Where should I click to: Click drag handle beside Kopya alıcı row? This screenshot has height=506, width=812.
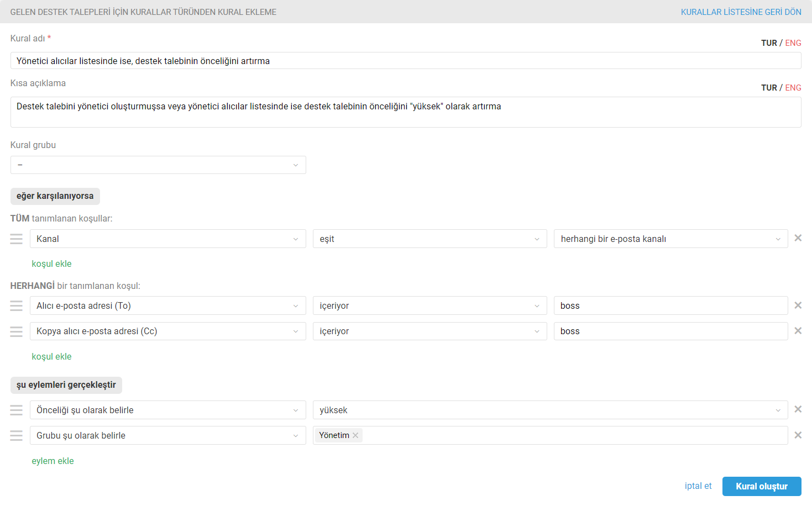17,331
